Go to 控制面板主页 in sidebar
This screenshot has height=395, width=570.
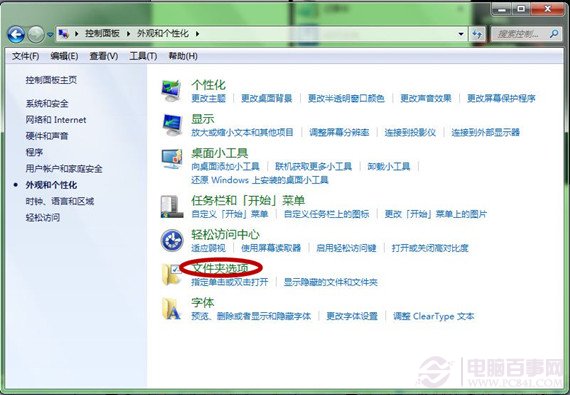pyautogui.click(x=51, y=80)
